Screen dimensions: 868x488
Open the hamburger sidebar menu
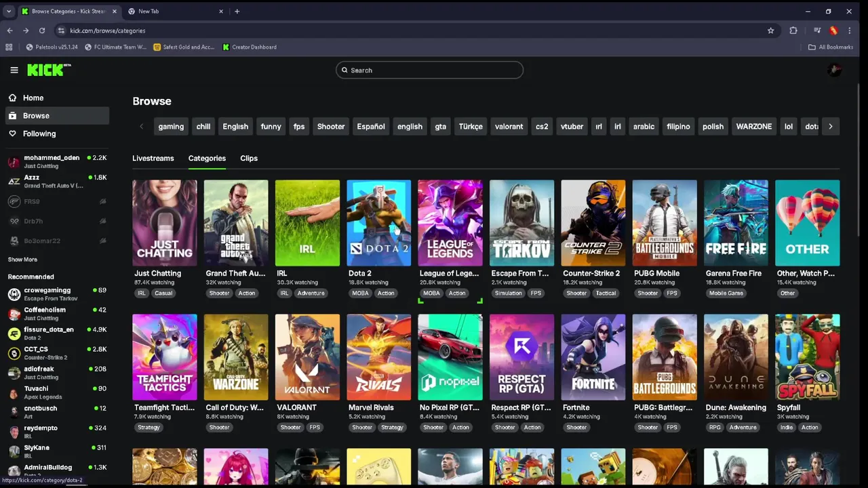[x=14, y=70]
